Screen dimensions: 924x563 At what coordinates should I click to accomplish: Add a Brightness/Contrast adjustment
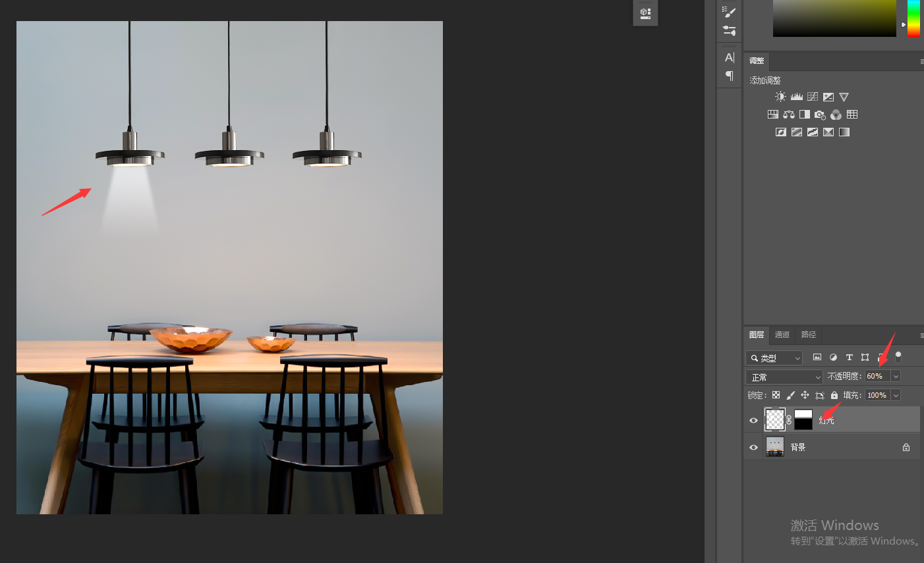pos(780,97)
